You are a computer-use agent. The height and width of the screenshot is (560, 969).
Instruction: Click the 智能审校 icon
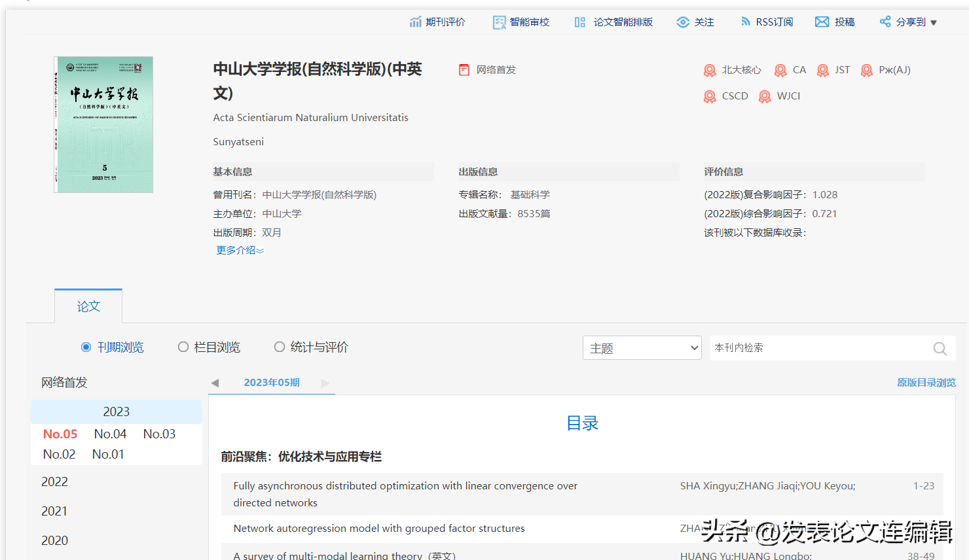point(500,22)
